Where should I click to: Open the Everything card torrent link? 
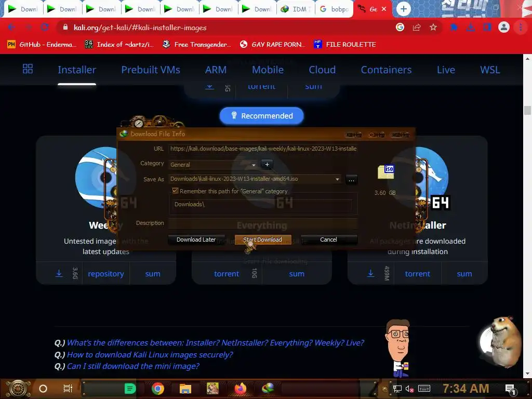point(227,274)
